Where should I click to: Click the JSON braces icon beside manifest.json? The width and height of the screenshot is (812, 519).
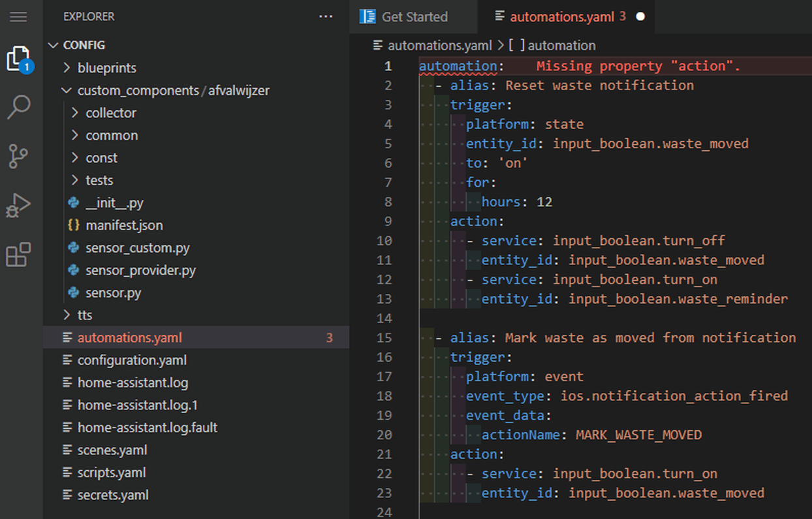tap(74, 225)
